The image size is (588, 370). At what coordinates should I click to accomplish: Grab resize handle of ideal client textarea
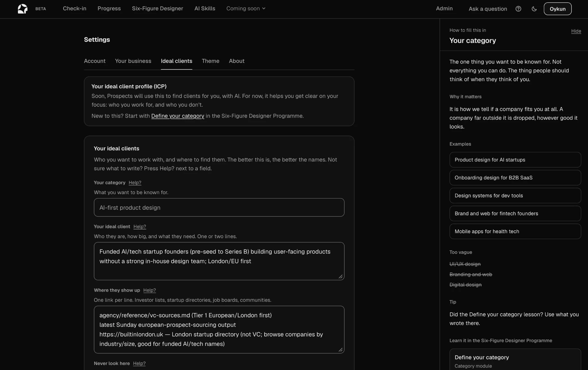(x=340, y=276)
